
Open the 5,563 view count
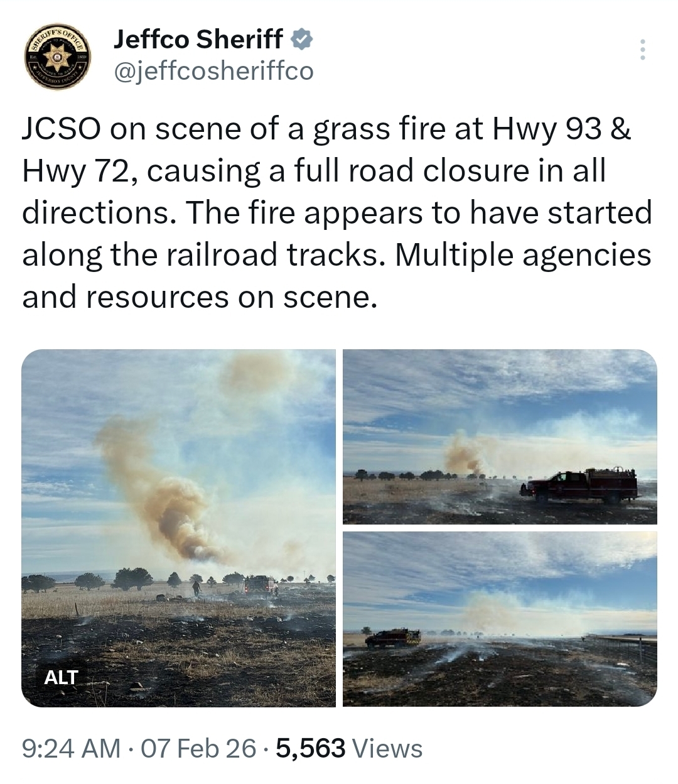310,748
